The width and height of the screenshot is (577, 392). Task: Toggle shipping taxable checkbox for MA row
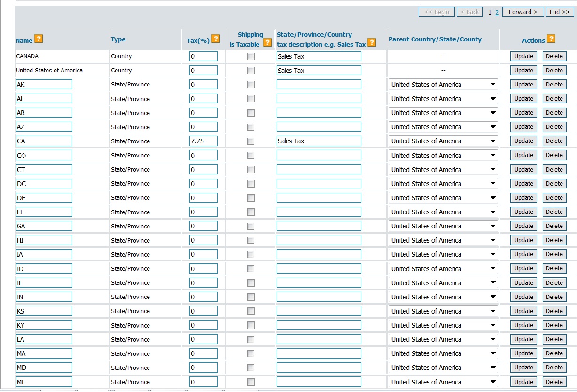pyautogui.click(x=251, y=353)
